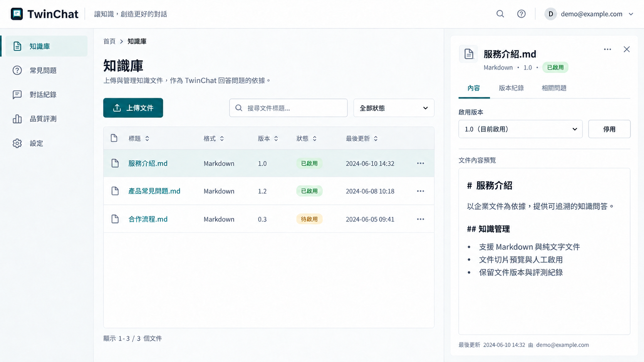Click the document icon beside panel title
Image resolution: width=644 pixels, height=362 pixels.
coord(469,54)
